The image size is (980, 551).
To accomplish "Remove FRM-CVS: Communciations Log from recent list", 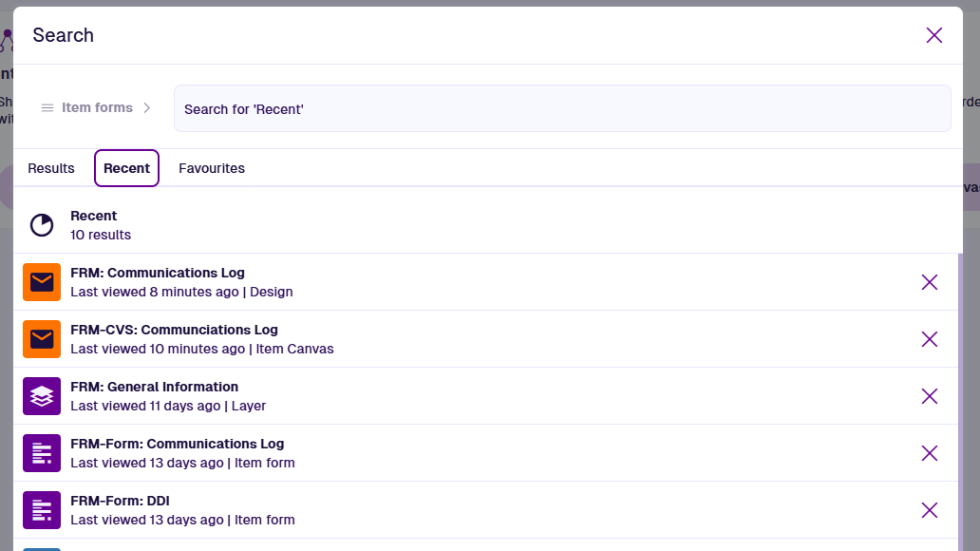I will [929, 339].
